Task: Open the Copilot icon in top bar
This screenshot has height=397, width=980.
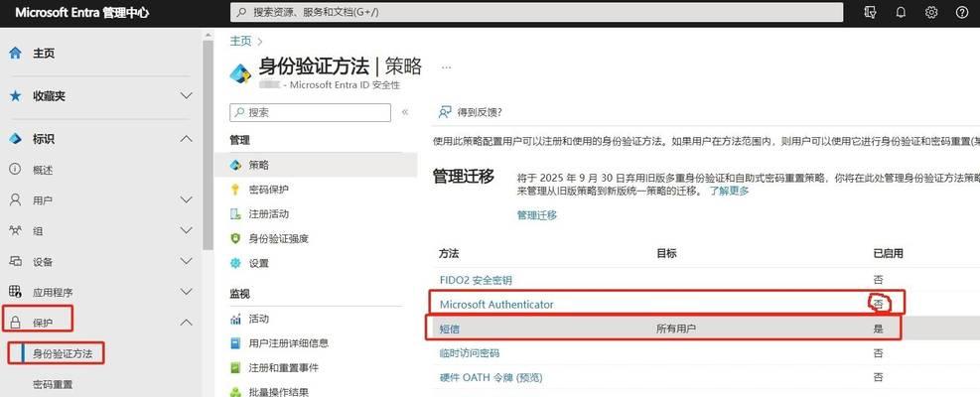Action: tap(870, 12)
